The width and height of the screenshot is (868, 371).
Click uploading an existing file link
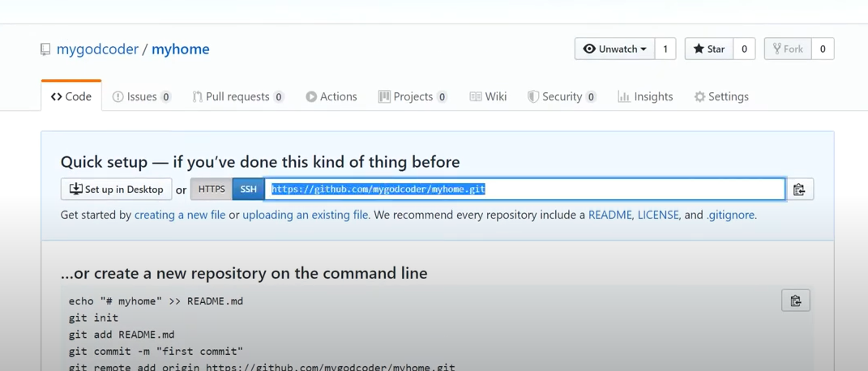point(305,215)
